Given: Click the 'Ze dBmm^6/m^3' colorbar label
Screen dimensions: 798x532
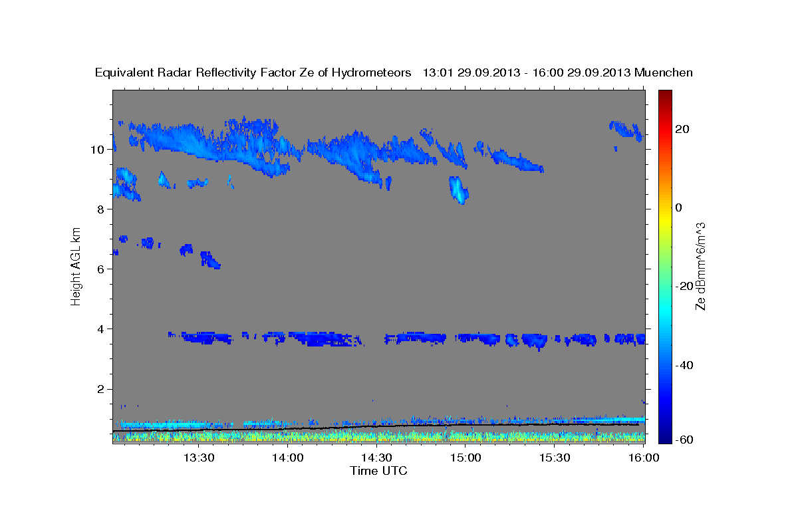Looking at the screenshot, I should tap(700, 266).
